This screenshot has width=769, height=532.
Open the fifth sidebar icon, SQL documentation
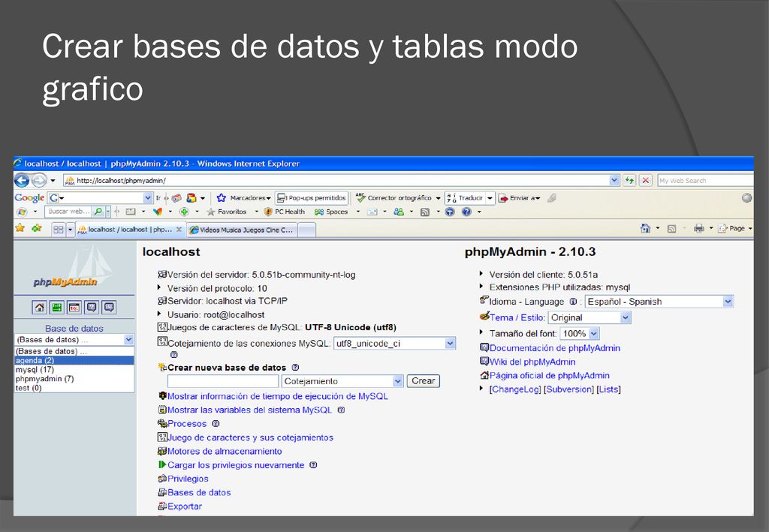point(109,307)
